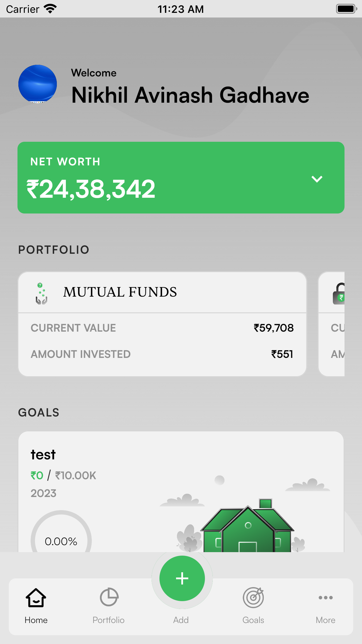Image resolution: width=362 pixels, height=644 pixels.
Task: Tap the blue profile avatar picture
Action: pyautogui.click(x=38, y=84)
